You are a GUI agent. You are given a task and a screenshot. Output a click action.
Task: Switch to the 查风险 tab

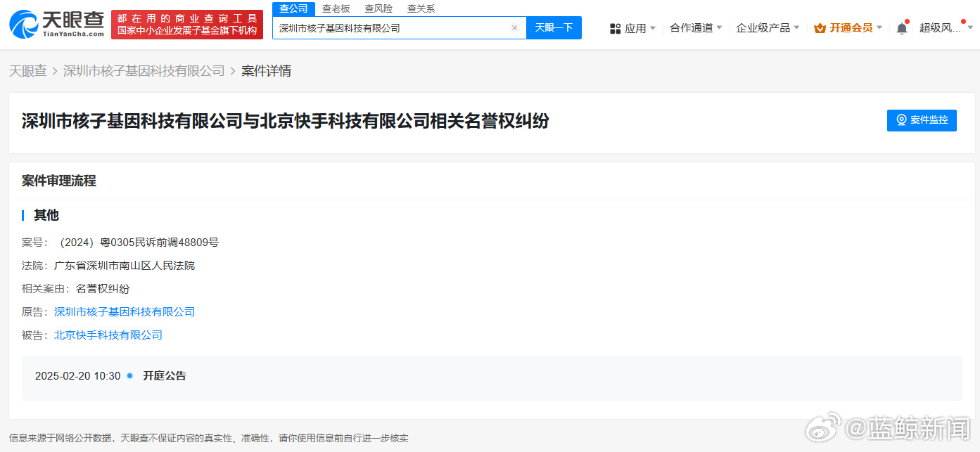click(x=378, y=8)
